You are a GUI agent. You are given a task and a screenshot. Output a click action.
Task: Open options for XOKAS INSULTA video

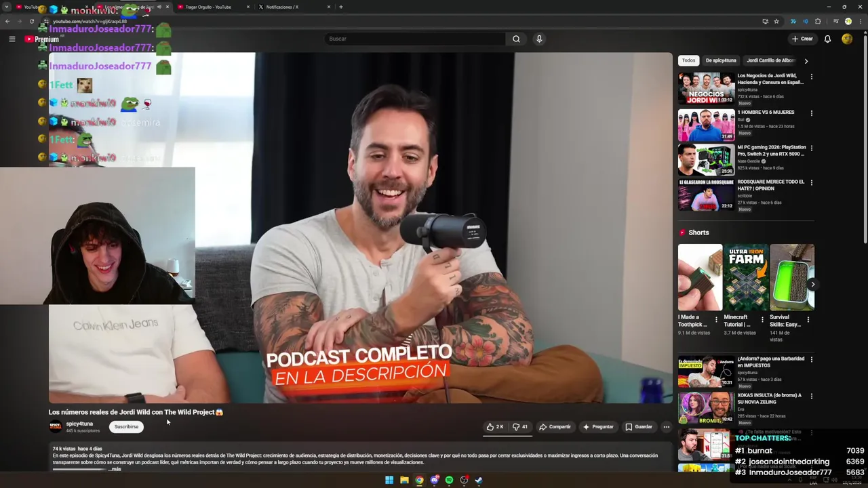pyautogui.click(x=811, y=396)
